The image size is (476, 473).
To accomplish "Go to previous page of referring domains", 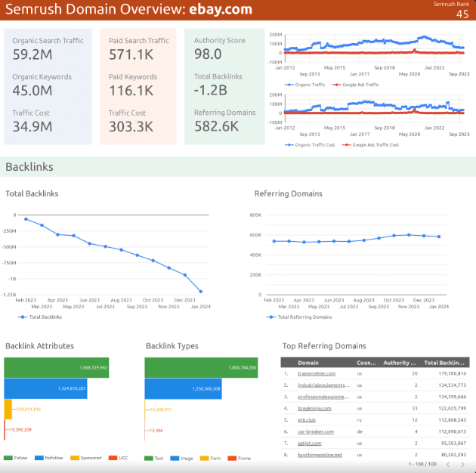I will click(x=448, y=464).
